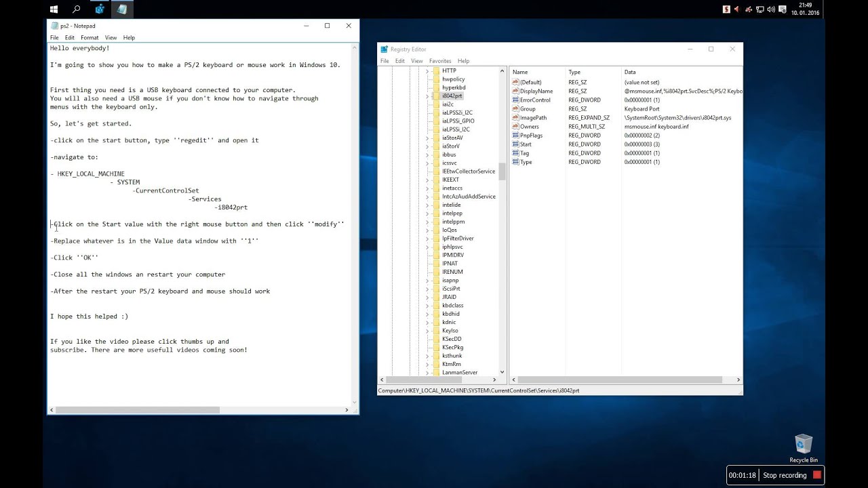The height and width of the screenshot is (488, 868).
Task: Click the kbdclass folder icon
Action: 436,305
